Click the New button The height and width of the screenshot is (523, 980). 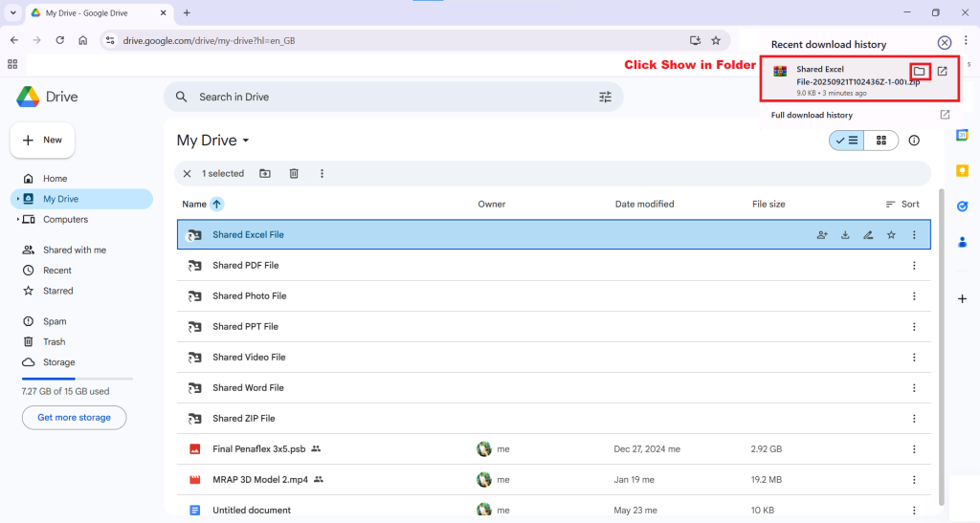(42, 141)
